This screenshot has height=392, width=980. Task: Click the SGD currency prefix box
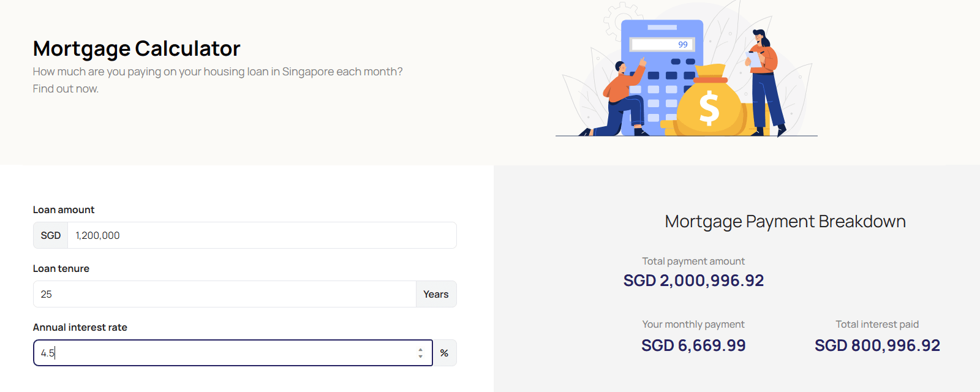51,236
